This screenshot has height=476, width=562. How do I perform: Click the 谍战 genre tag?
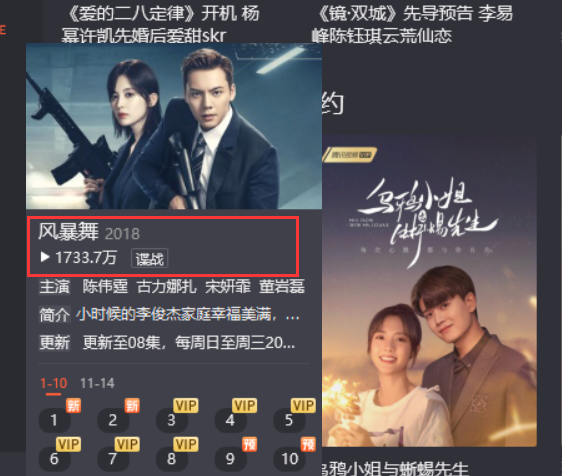(149, 258)
